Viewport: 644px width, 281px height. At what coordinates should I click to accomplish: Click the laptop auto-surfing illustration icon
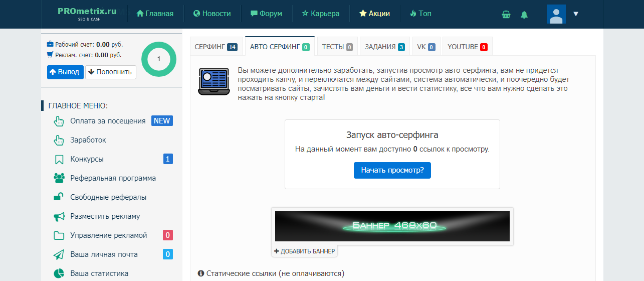tap(213, 82)
